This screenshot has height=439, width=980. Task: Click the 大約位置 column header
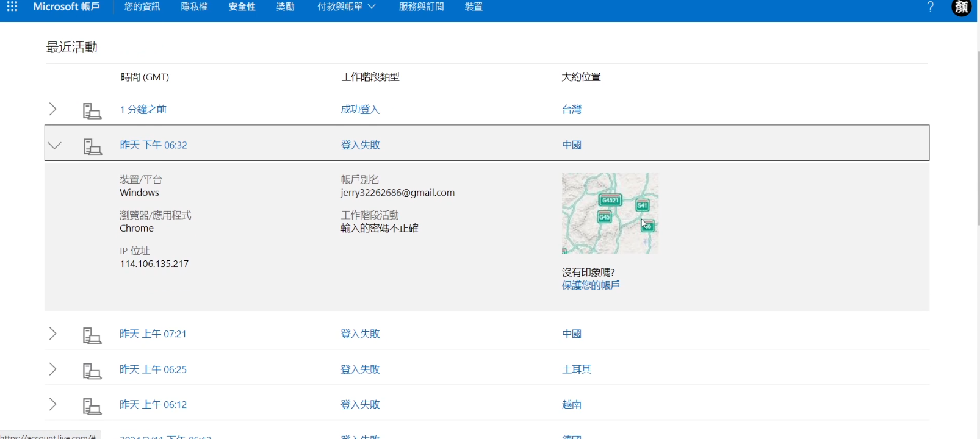(582, 77)
